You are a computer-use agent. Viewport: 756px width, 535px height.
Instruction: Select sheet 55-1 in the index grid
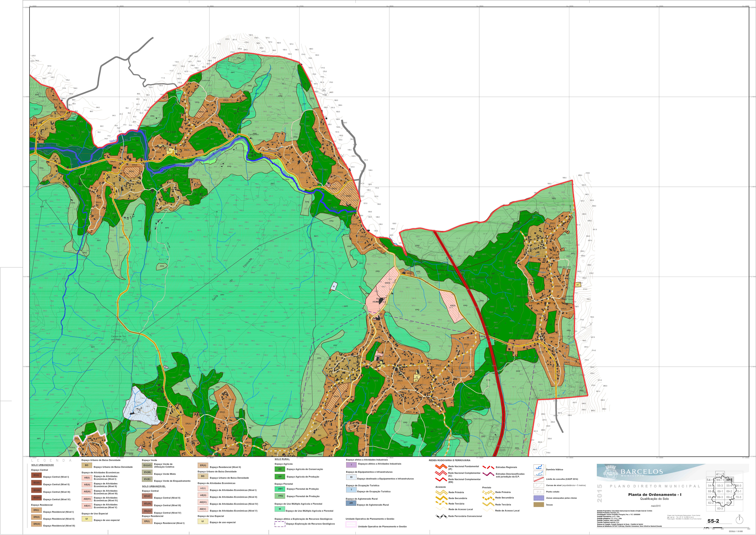point(720,480)
